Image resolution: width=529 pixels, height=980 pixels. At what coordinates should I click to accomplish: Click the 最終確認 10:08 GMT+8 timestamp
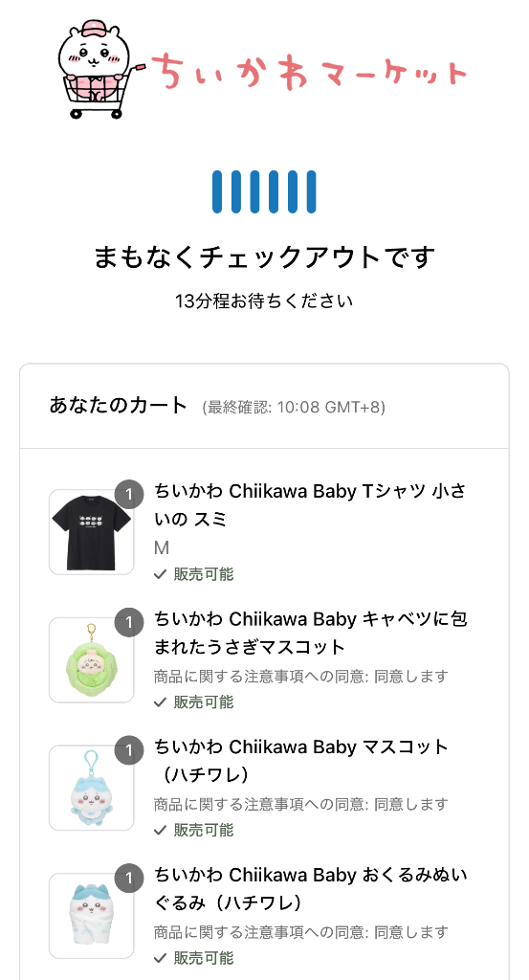tap(294, 408)
